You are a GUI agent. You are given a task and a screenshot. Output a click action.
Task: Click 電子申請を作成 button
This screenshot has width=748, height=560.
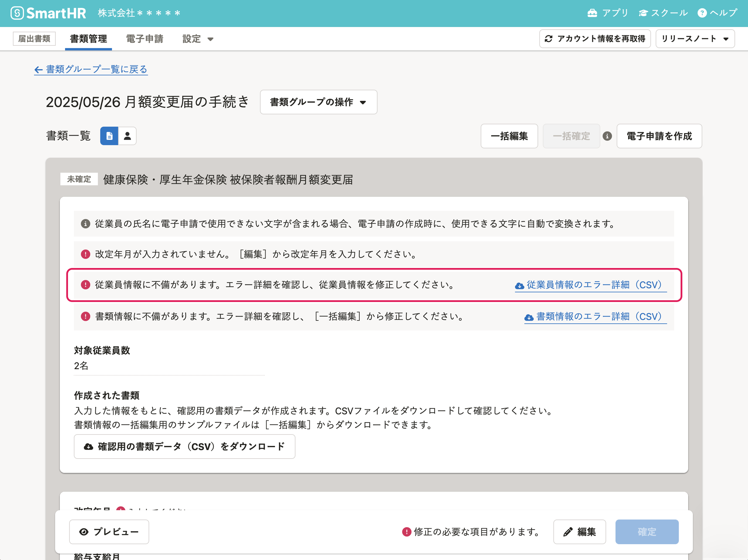tap(659, 136)
